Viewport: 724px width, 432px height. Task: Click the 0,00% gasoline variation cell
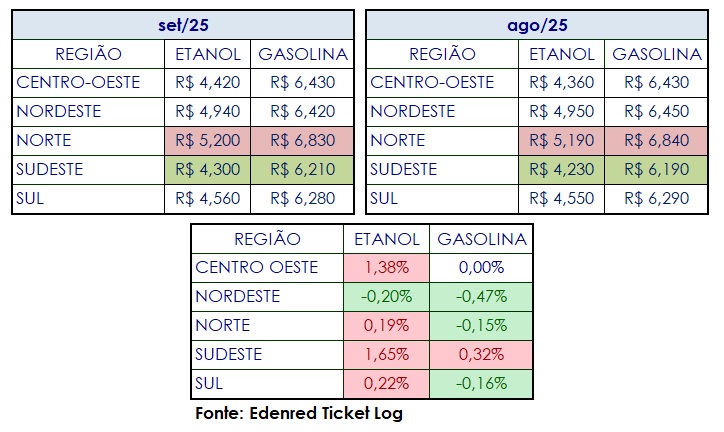[480, 267]
